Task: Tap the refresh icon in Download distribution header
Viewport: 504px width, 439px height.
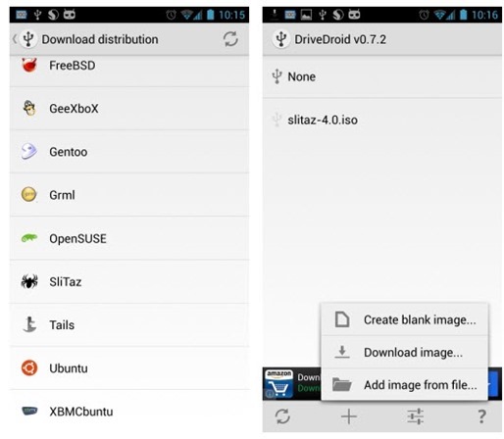Action: pos(230,39)
